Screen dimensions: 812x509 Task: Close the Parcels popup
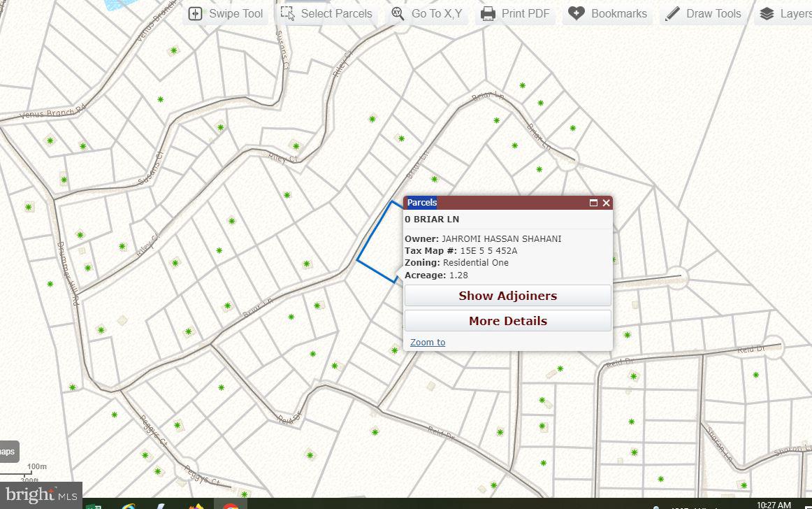click(x=606, y=203)
